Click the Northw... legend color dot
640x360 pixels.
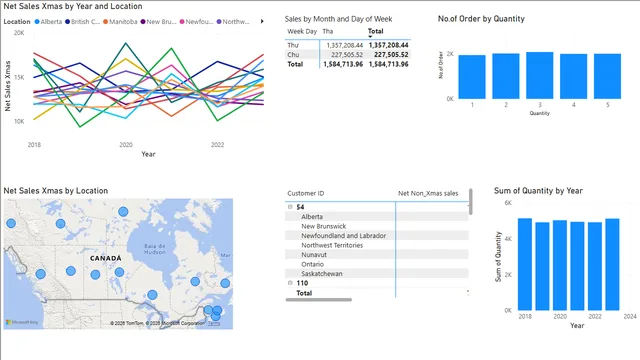tap(219, 22)
